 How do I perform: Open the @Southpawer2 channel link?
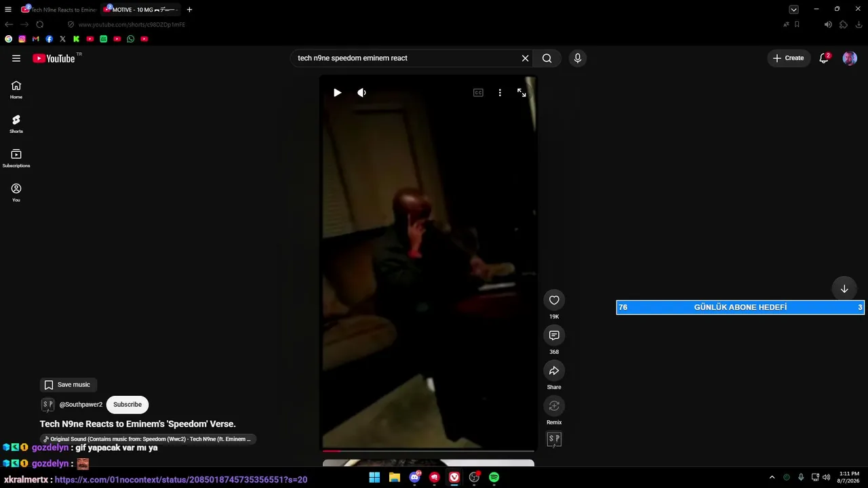coord(81,405)
